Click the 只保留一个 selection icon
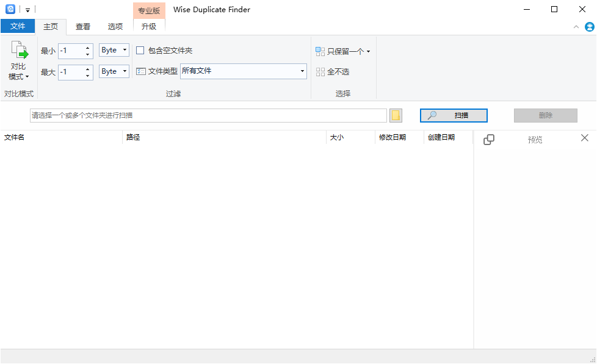 tap(320, 51)
